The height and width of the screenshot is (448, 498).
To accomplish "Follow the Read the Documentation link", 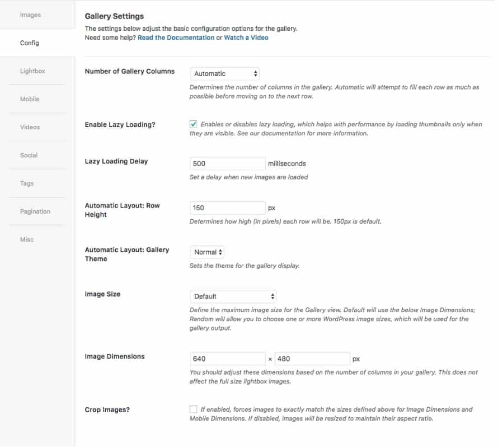I will (x=176, y=37).
